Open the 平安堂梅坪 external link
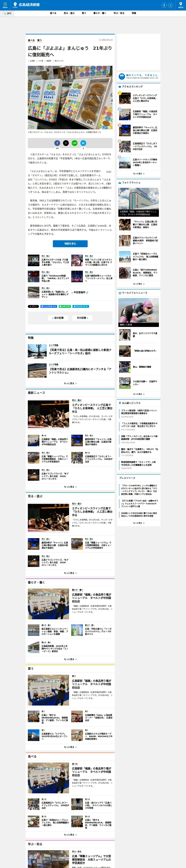The width and height of the screenshot is (186, 868). (80, 293)
